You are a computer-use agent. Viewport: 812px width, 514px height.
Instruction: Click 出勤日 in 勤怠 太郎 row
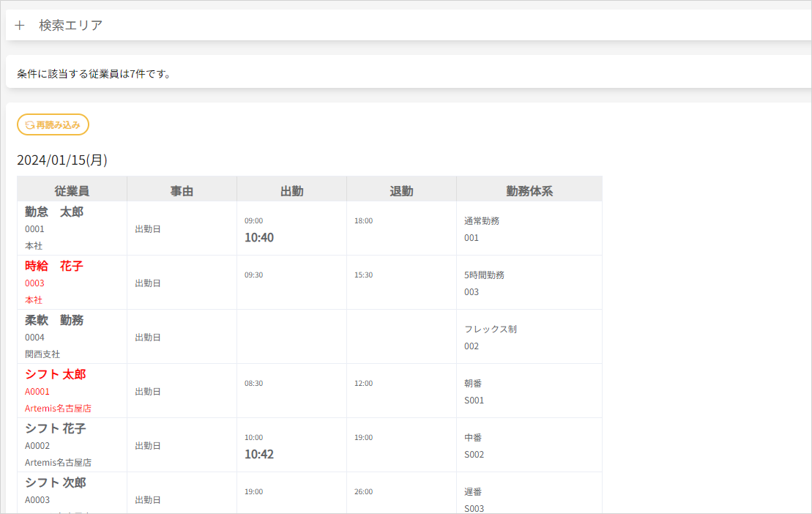(x=147, y=229)
